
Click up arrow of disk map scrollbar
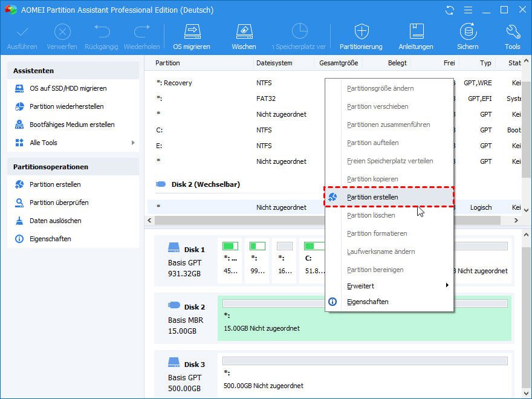click(x=526, y=235)
